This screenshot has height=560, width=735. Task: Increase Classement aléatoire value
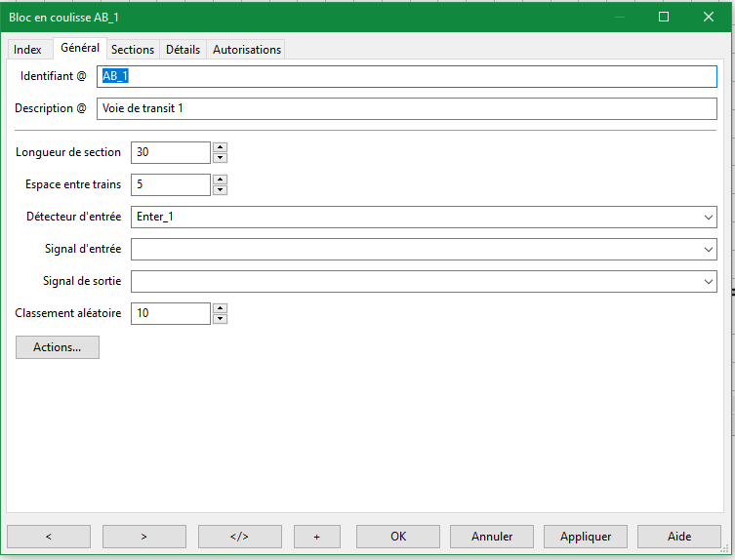pyautogui.click(x=220, y=308)
